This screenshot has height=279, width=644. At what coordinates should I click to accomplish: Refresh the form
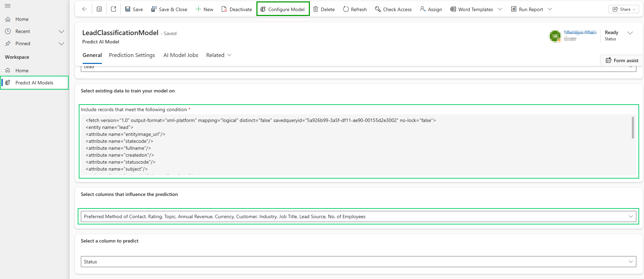[x=355, y=9]
